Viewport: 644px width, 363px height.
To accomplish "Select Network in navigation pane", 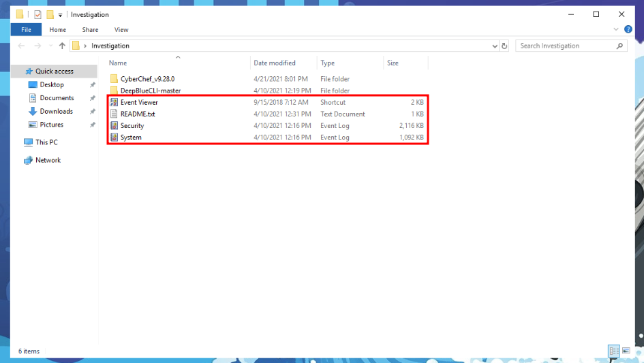I will pos(48,160).
